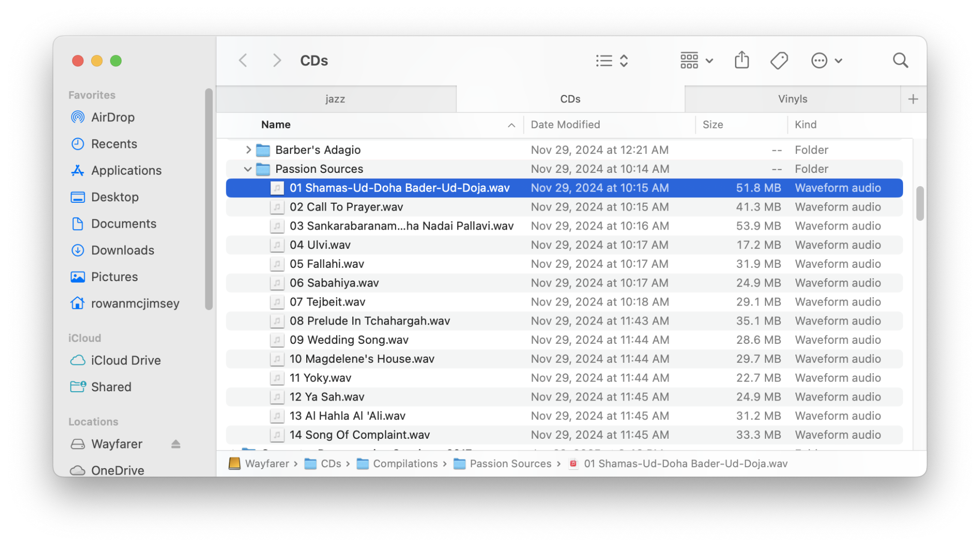Click the back navigation arrow

(x=243, y=60)
